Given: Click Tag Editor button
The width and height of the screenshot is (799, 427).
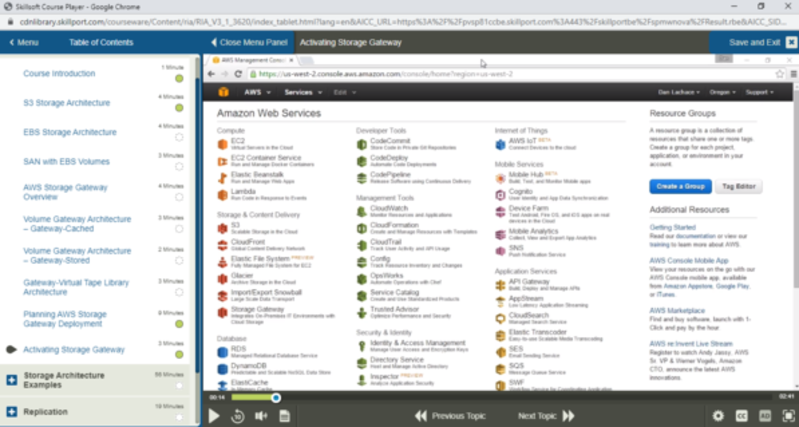Looking at the screenshot, I should click(739, 186).
